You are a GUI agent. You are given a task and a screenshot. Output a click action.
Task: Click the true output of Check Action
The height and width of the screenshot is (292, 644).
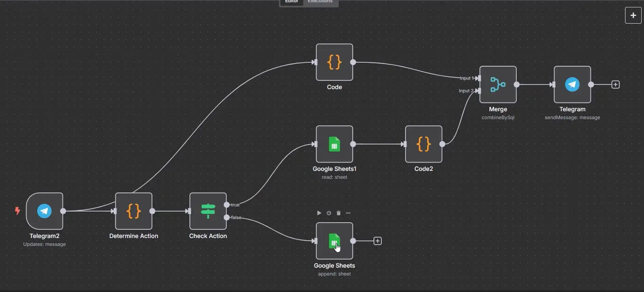(227, 205)
